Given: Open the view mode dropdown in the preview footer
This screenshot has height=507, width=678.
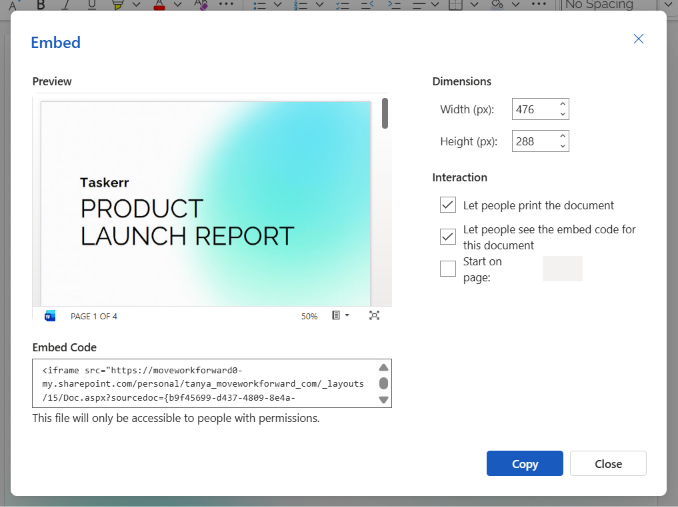Looking at the screenshot, I should click(x=341, y=316).
